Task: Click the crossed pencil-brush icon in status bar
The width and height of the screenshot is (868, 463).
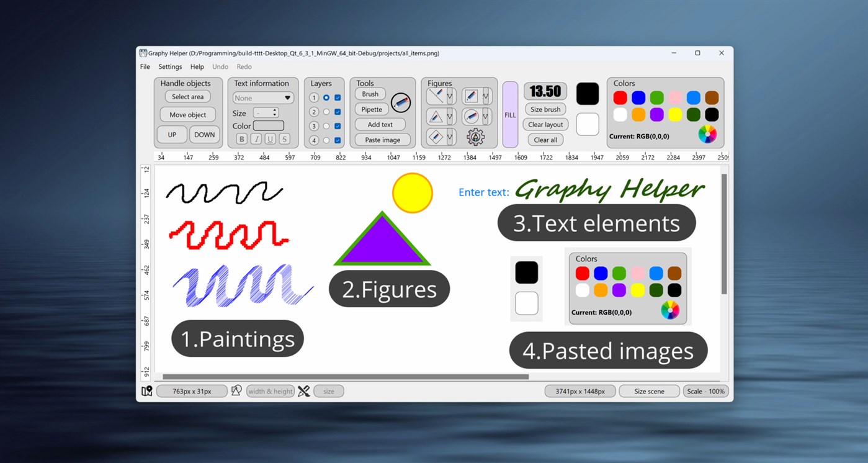Action: pyautogui.click(x=303, y=391)
